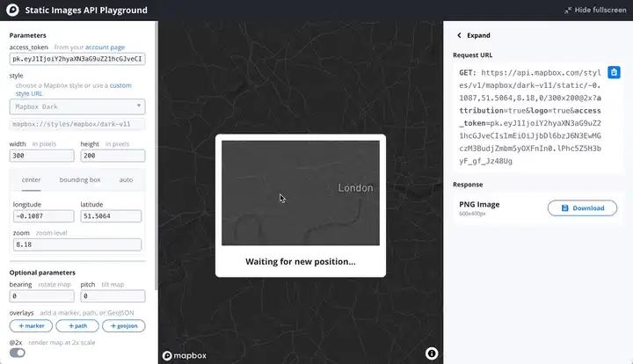Image resolution: width=633 pixels, height=364 pixels.
Task: Toggle the @2x render scale switch
Action: (x=18, y=353)
